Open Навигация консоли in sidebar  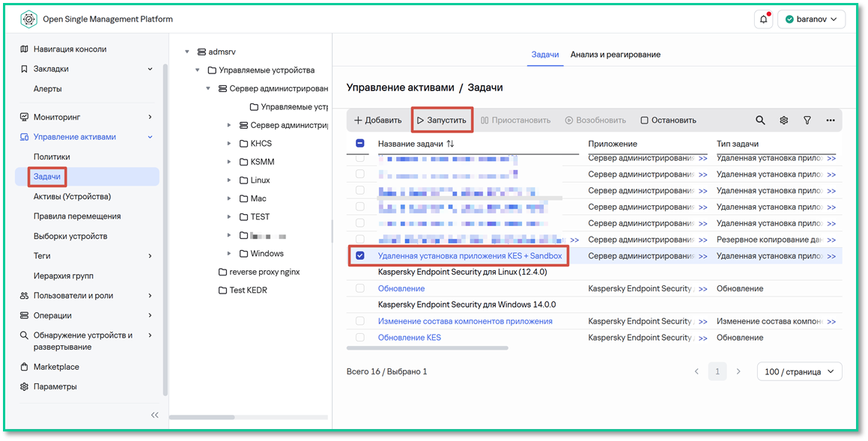pyautogui.click(x=70, y=49)
